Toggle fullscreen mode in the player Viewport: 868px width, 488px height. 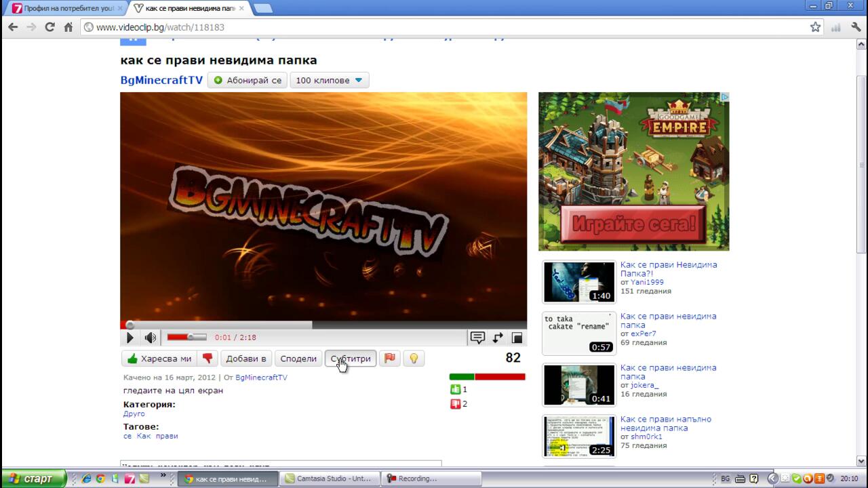click(x=517, y=338)
